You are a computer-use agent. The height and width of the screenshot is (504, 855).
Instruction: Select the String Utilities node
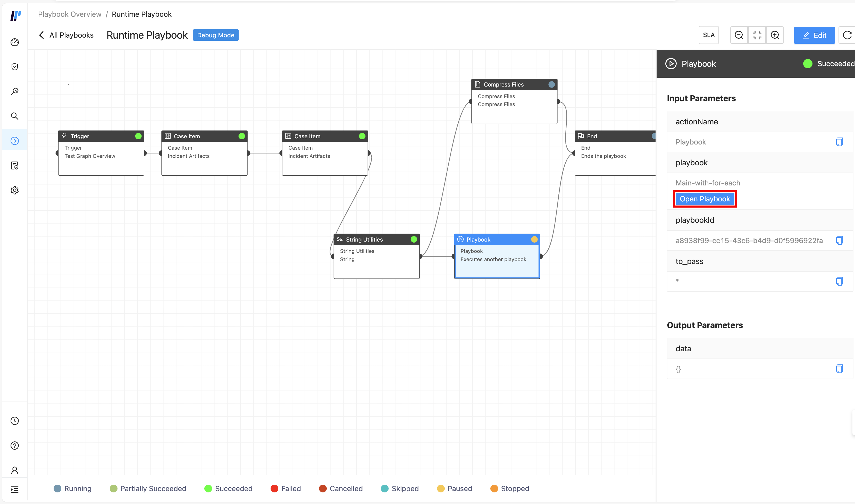[x=376, y=257]
